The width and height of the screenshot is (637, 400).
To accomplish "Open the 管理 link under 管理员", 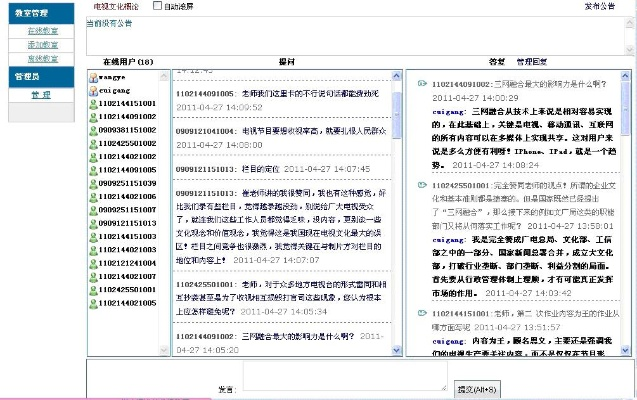I will [x=41, y=95].
